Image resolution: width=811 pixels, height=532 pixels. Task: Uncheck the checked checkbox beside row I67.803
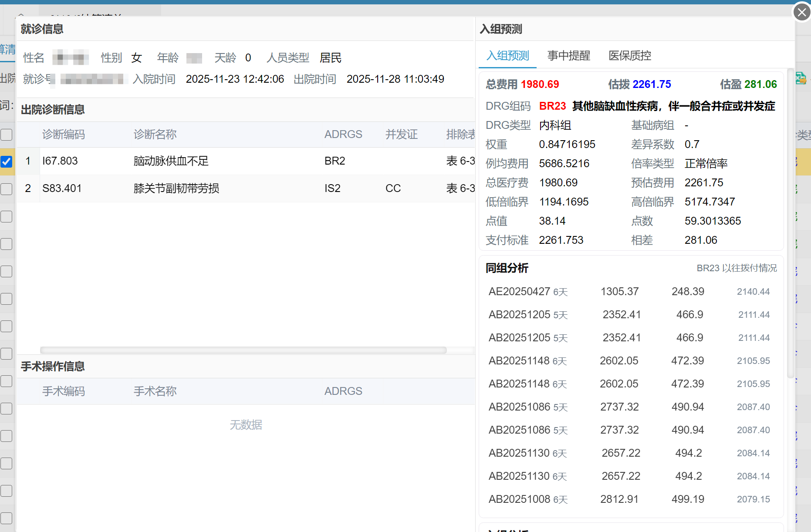coord(7,162)
